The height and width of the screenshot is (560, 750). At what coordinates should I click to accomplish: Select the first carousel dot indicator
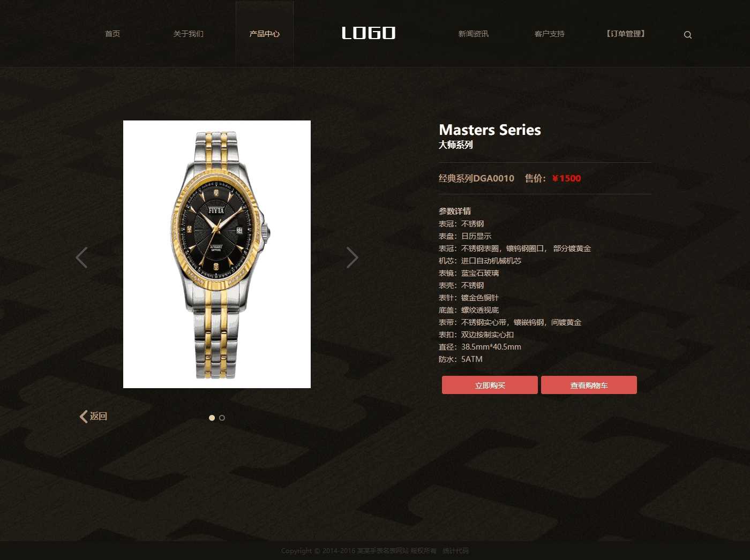coord(212,418)
